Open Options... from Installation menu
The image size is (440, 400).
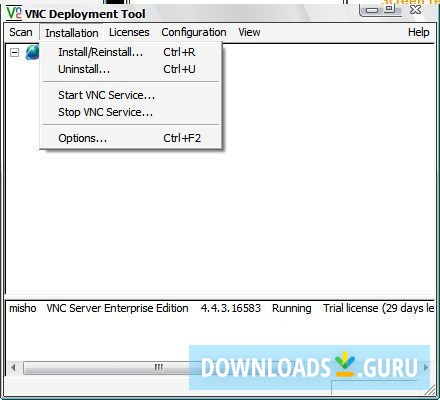pos(131,138)
